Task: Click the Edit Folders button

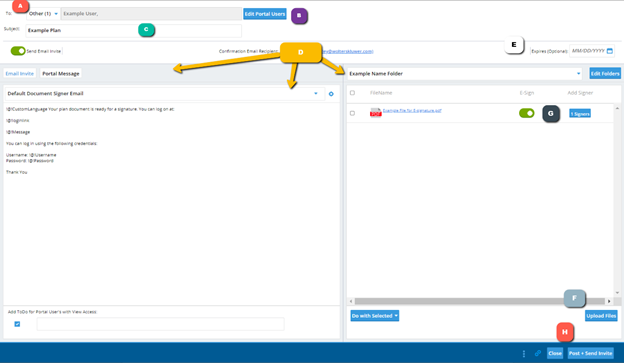Action: [x=605, y=74]
